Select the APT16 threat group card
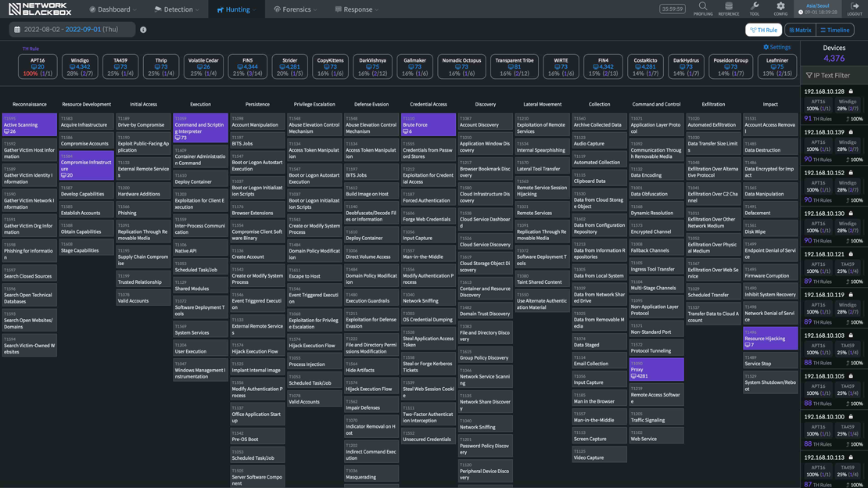The height and width of the screenshot is (488, 868). pos(38,66)
